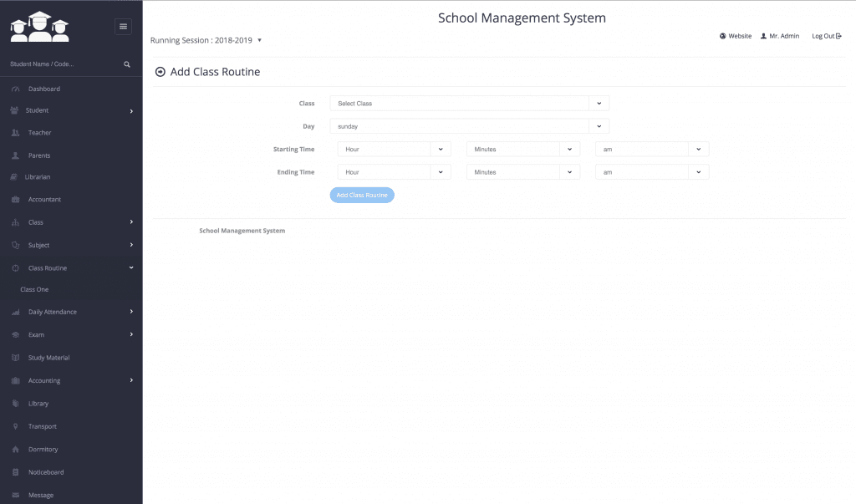Click the School Management System footer text

coord(242,231)
